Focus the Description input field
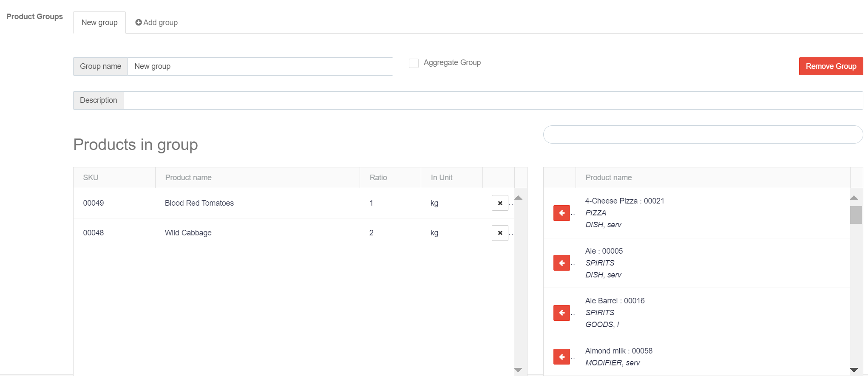Screen dimensions: 868x376 493,101
